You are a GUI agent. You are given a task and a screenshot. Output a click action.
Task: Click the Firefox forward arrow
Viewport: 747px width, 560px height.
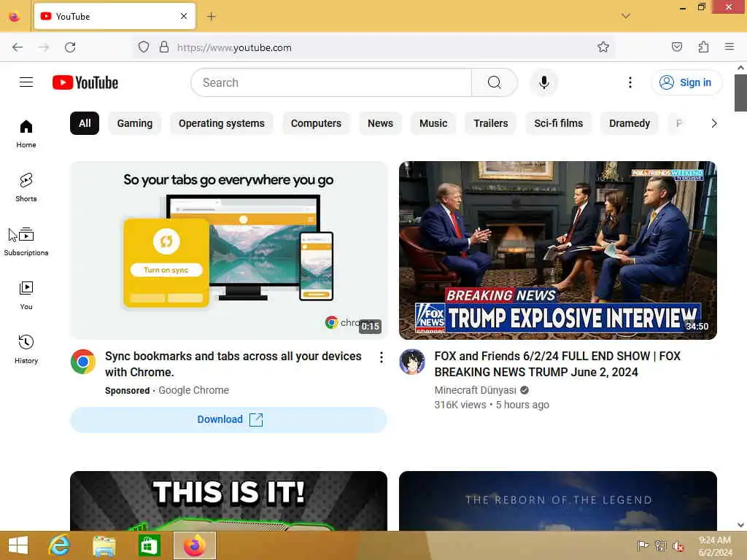(44, 47)
